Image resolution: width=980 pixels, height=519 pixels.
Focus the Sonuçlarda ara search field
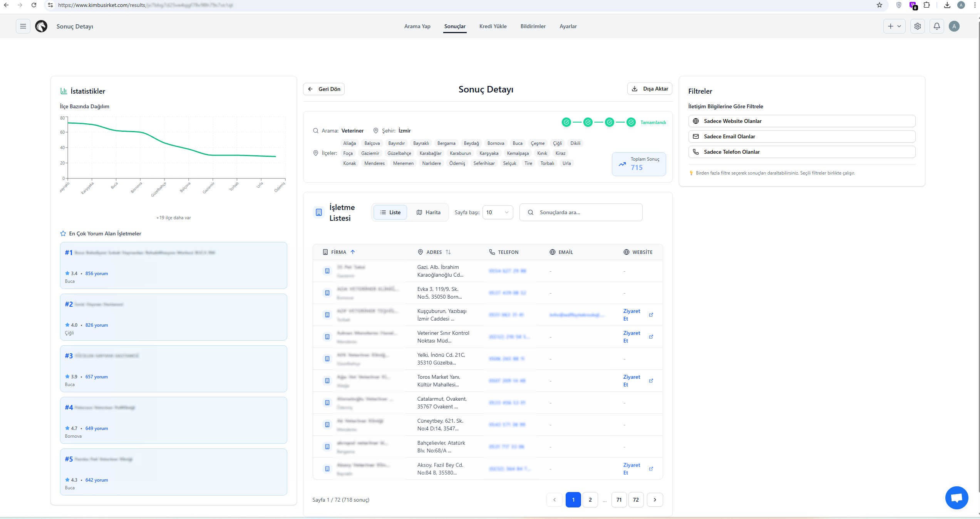(581, 212)
